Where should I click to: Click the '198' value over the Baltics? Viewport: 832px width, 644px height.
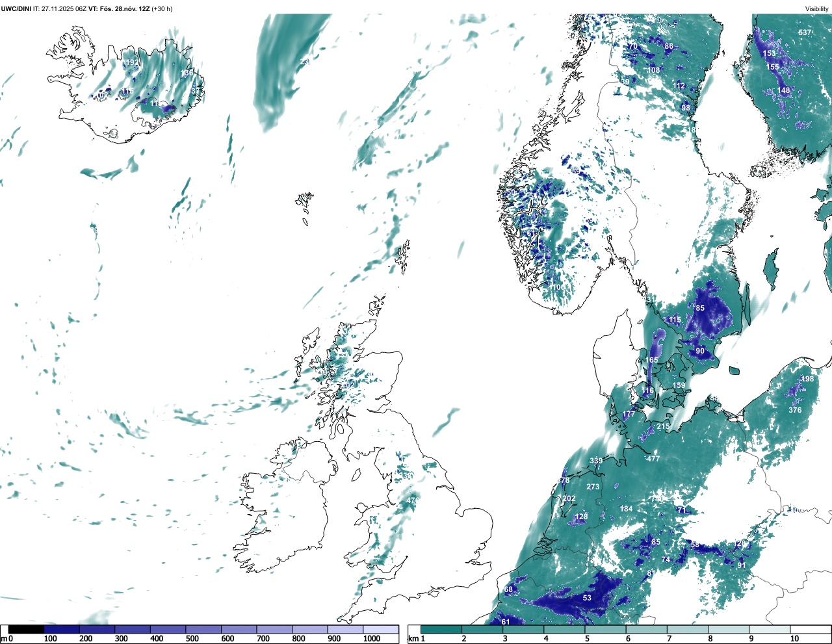pos(807,379)
